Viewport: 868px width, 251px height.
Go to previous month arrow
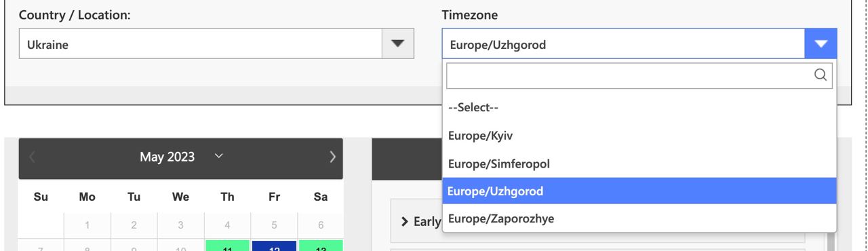click(32, 157)
